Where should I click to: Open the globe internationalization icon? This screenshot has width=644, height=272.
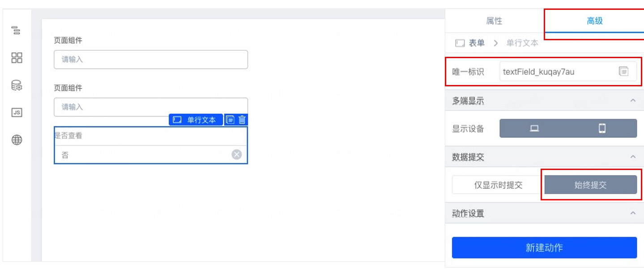pyautogui.click(x=17, y=140)
